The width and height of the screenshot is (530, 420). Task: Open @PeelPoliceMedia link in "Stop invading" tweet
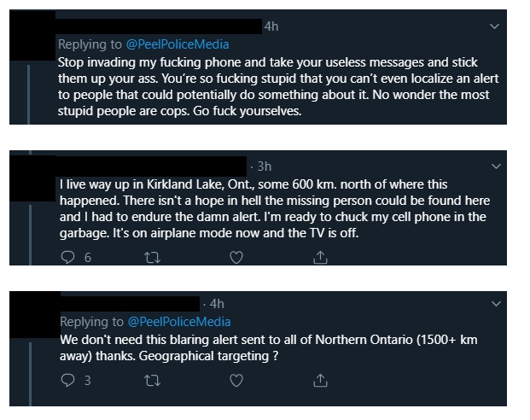tap(178, 44)
